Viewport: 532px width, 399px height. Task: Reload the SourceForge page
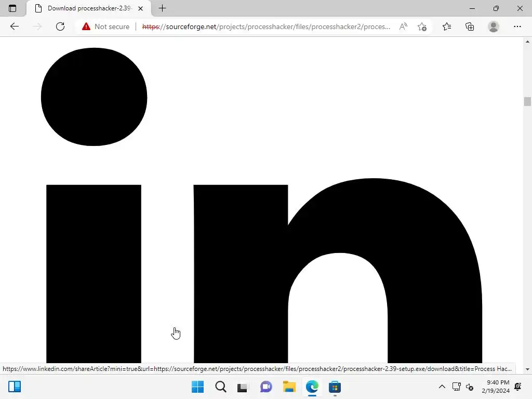coord(60,26)
